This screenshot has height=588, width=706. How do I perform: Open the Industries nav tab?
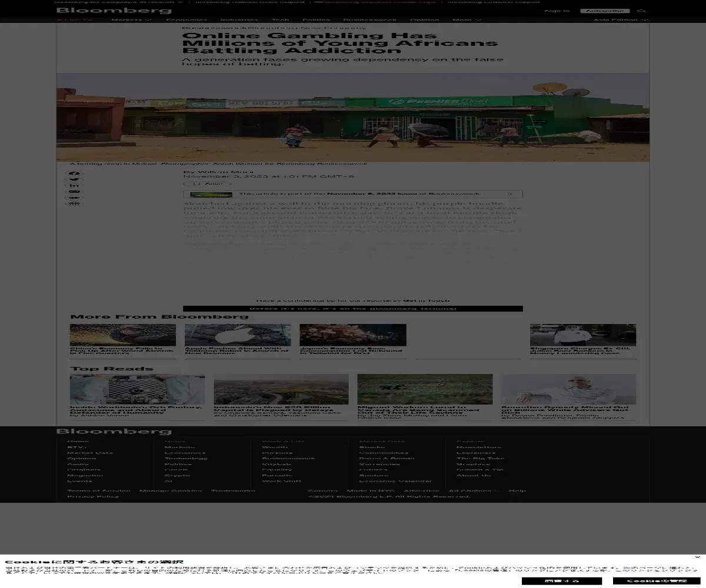[x=239, y=20]
